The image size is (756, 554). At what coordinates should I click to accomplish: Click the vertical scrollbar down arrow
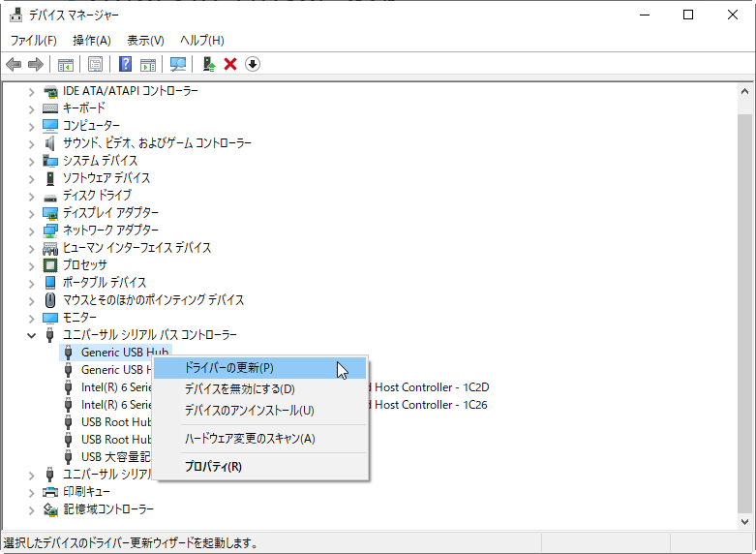pos(745,522)
